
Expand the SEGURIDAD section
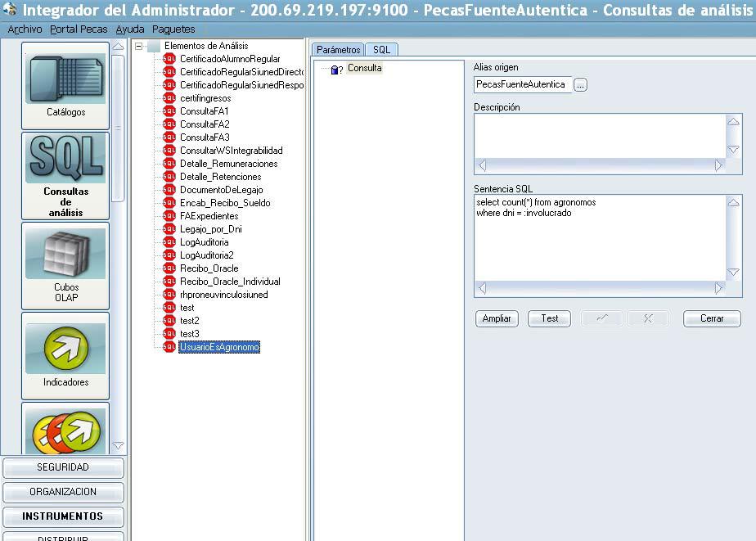(63, 467)
